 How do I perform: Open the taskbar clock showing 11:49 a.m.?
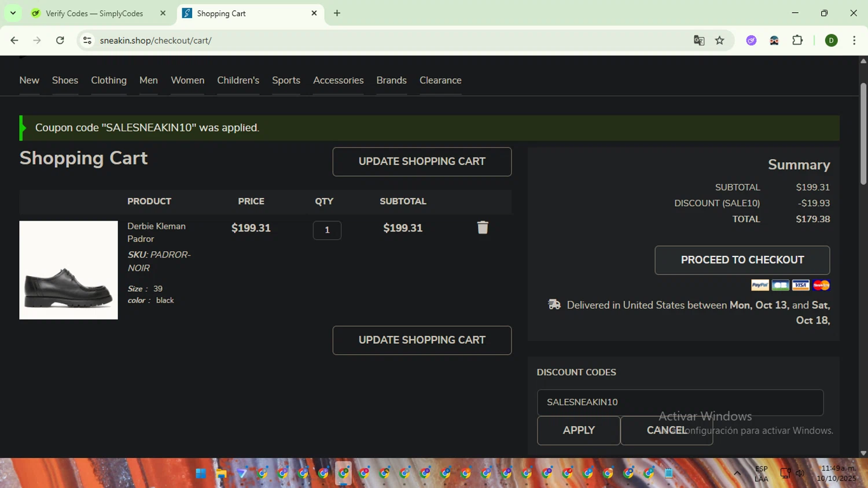837,474
